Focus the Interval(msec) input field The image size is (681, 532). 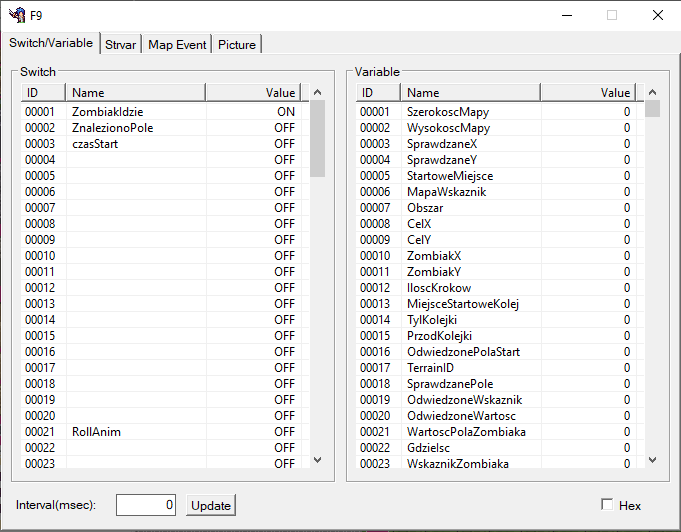pos(145,505)
